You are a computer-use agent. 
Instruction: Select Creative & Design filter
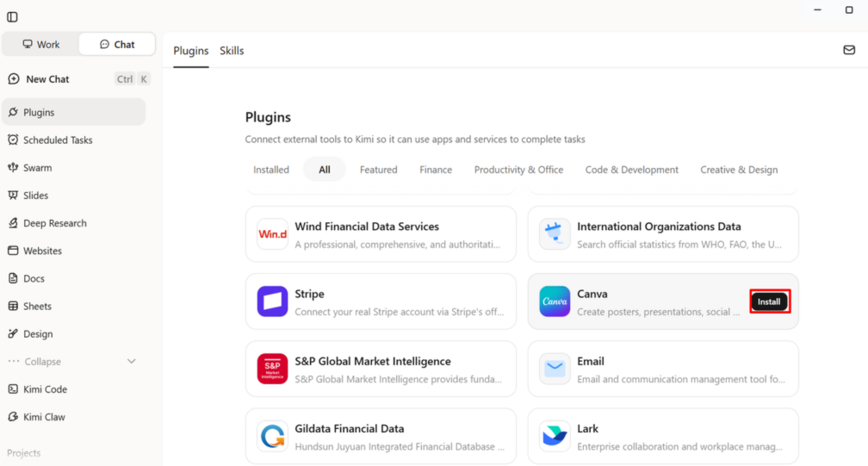[x=739, y=170]
